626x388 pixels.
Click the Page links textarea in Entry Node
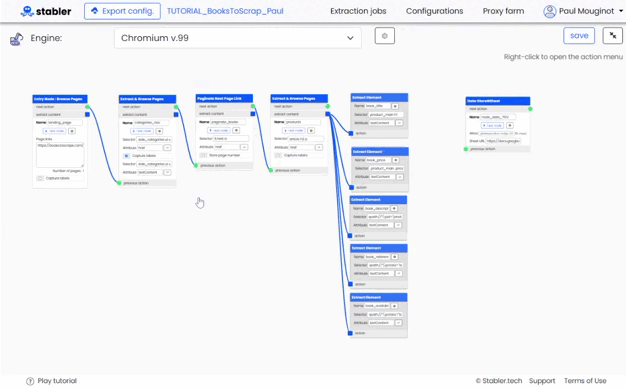60,155
